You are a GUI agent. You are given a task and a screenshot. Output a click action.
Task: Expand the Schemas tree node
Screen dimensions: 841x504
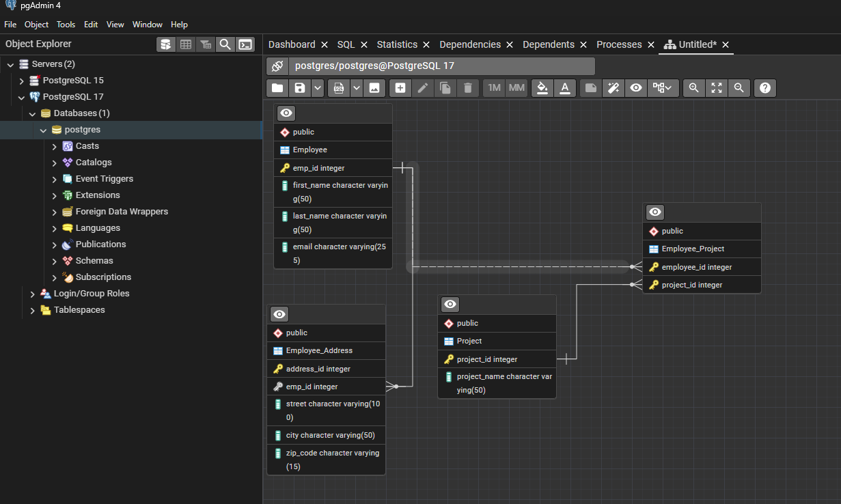[55, 261]
